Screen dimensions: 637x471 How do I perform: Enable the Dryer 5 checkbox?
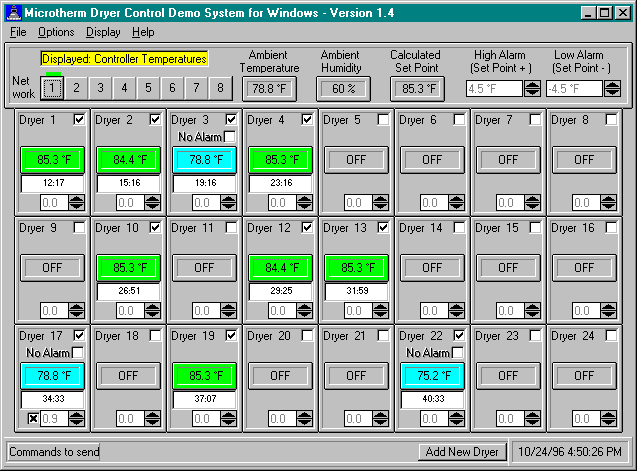384,119
